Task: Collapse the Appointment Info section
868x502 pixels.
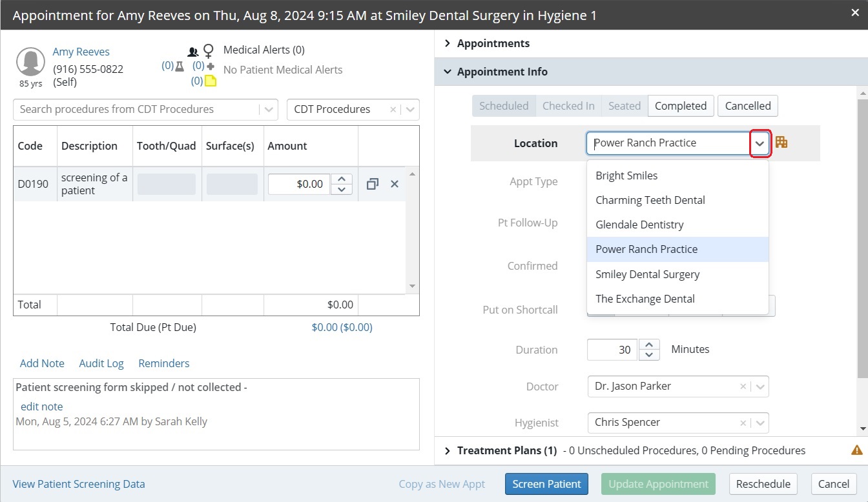Action: [x=448, y=72]
